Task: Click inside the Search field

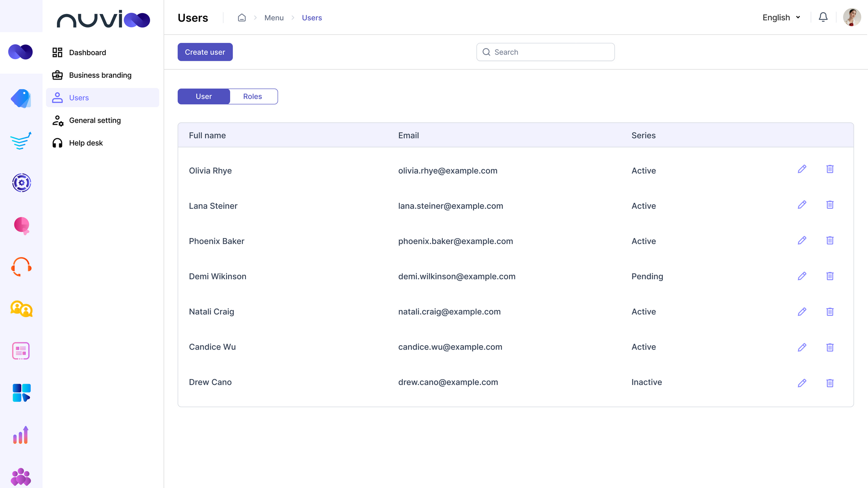Action: tap(545, 52)
